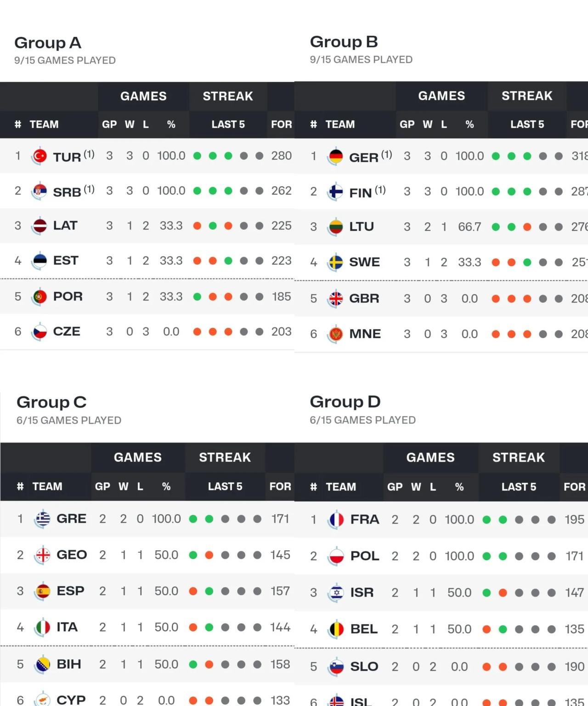Click Group D LAST 5 header
Image resolution: width=588 pixels, height=706 pixels.
pos(519,487)
